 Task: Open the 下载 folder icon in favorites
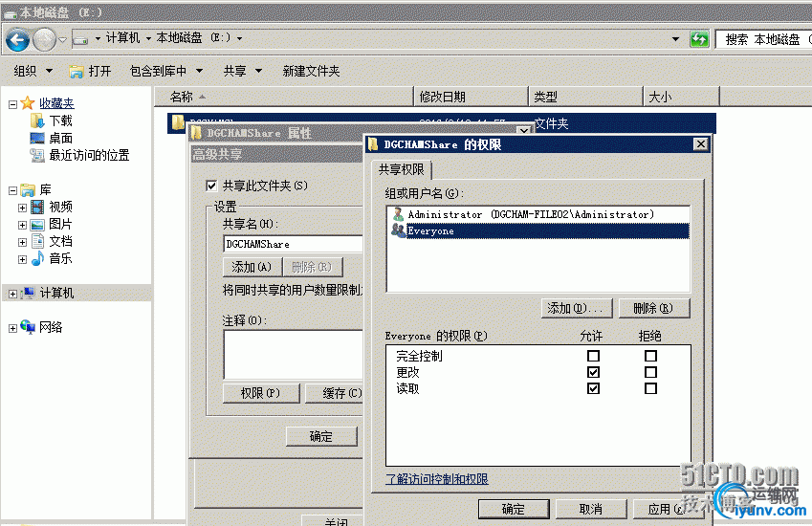pyautogui.click(x=37, y=121)
